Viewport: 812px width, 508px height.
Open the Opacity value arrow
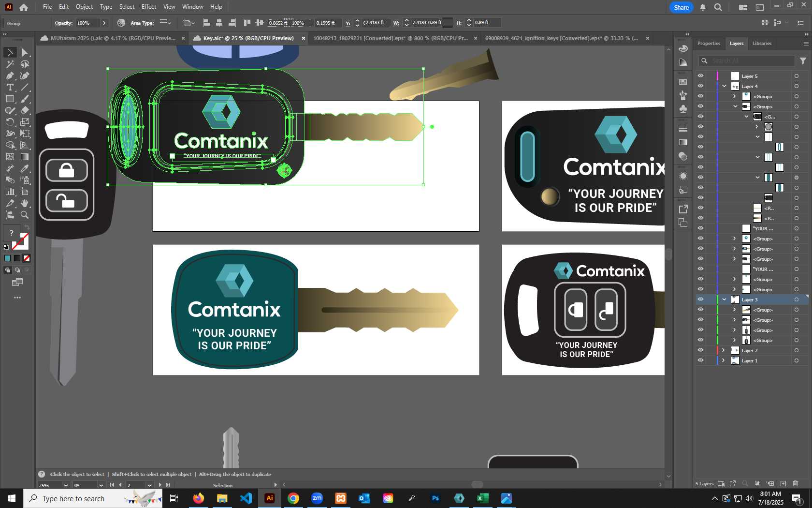click(104, 23)
